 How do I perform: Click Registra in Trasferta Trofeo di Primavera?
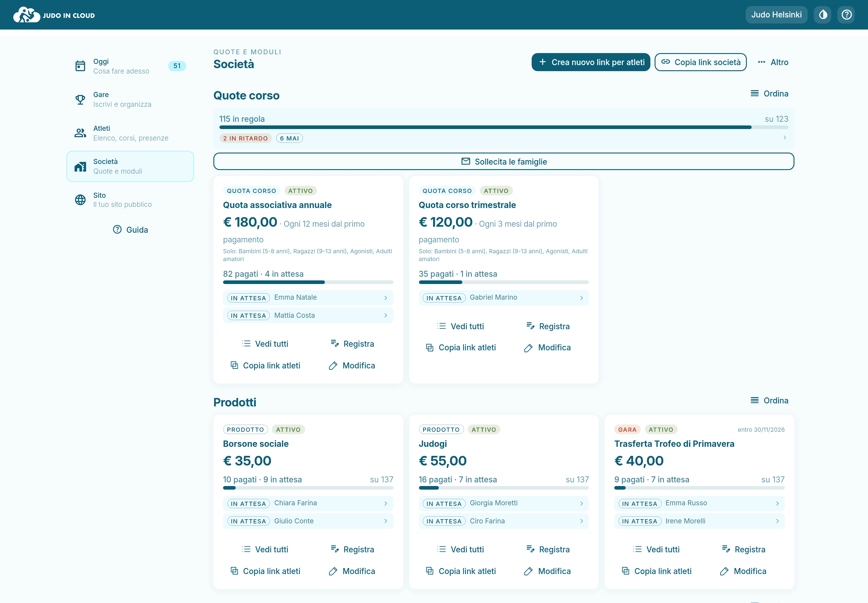click(743, 549)
